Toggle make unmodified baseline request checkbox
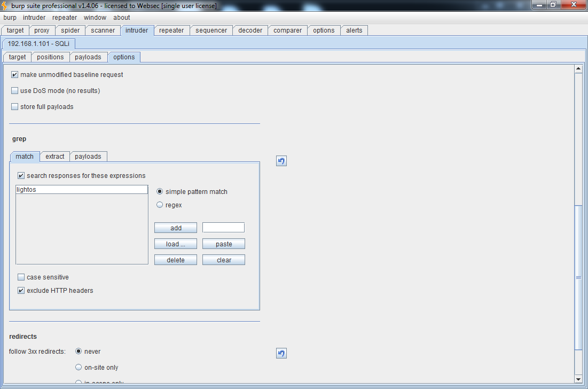Viewport: 588px width, 389px height. pos(15,75)
